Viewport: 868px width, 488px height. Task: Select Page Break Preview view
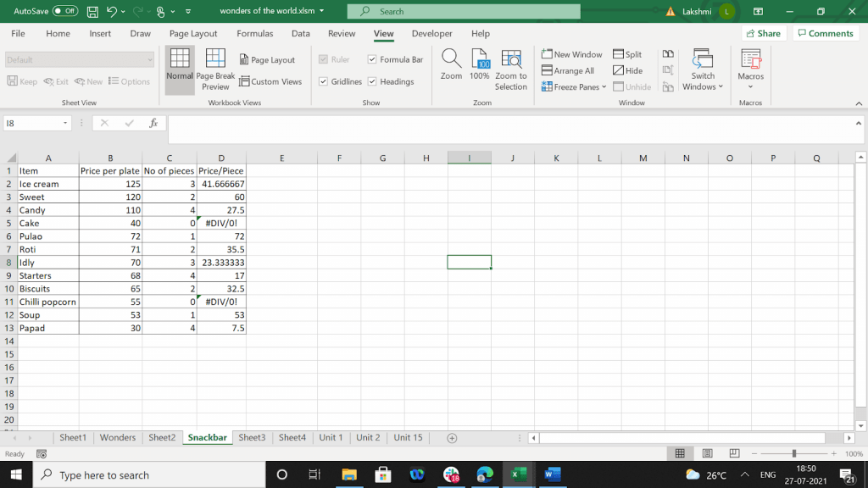215,59
